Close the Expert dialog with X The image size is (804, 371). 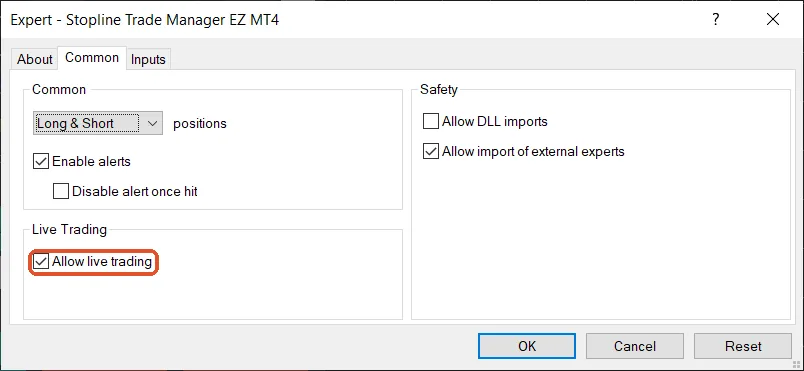tap(773, 20)
